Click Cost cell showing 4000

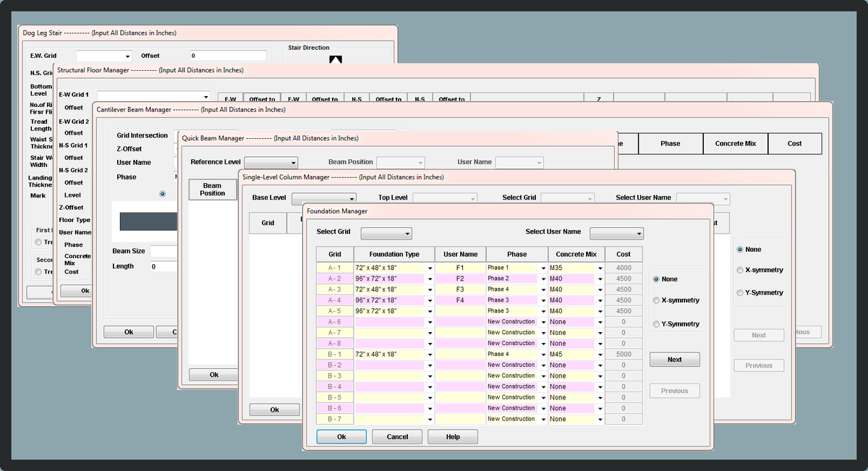click(624, 268)
